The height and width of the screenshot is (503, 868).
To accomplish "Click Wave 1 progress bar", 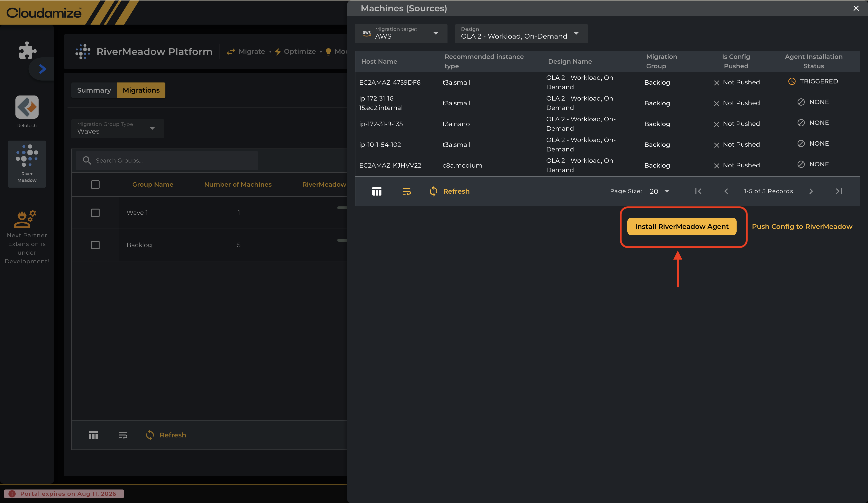I will point(342,208).
